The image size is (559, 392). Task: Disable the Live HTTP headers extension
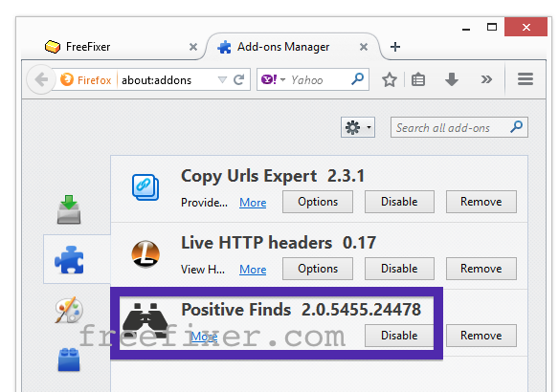tap(399, 269)
